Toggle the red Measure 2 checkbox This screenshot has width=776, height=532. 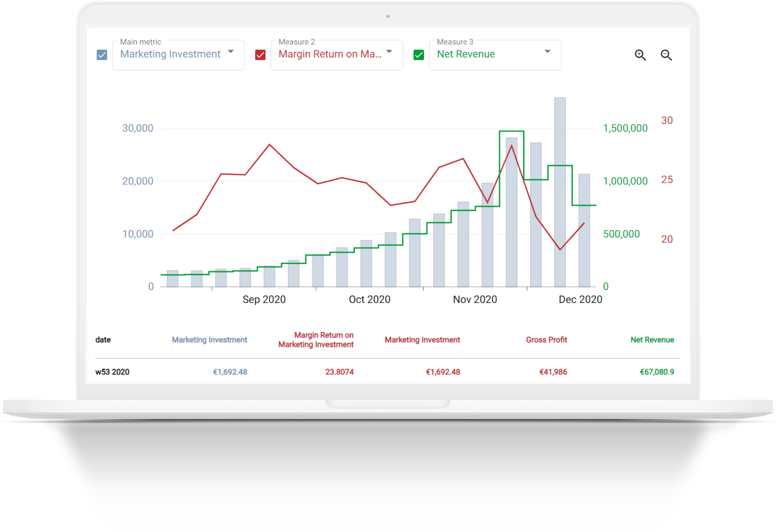tap(260, 55)
